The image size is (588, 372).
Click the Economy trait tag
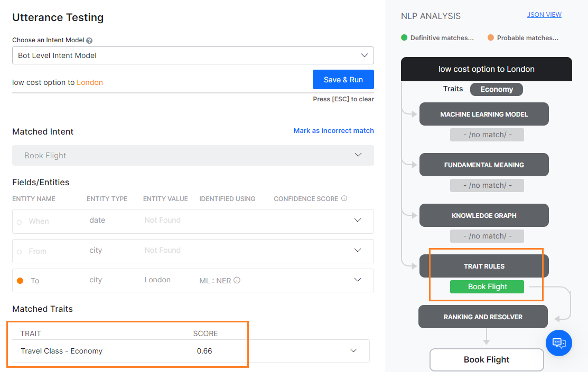[496, 89]
